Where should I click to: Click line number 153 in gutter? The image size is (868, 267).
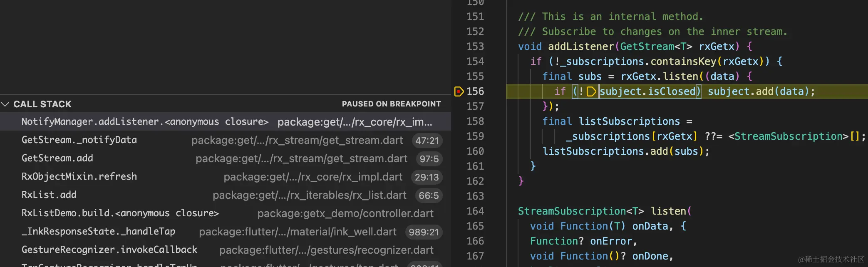[475, 47]
